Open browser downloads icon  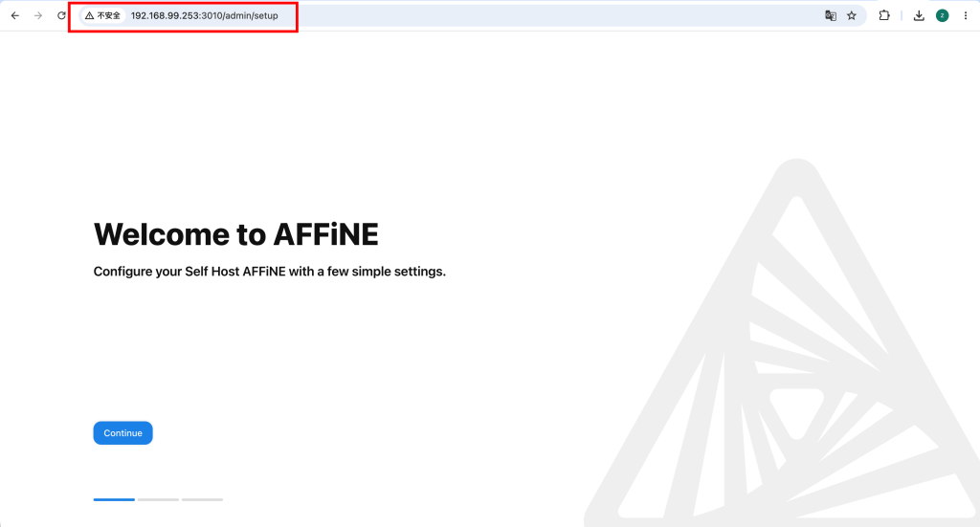(919, 15)
